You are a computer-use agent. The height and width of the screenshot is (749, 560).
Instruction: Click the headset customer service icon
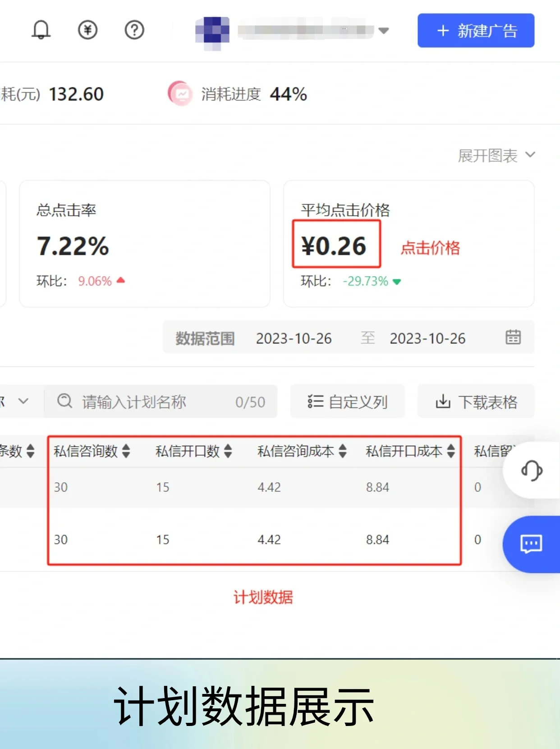coord(532,471)
